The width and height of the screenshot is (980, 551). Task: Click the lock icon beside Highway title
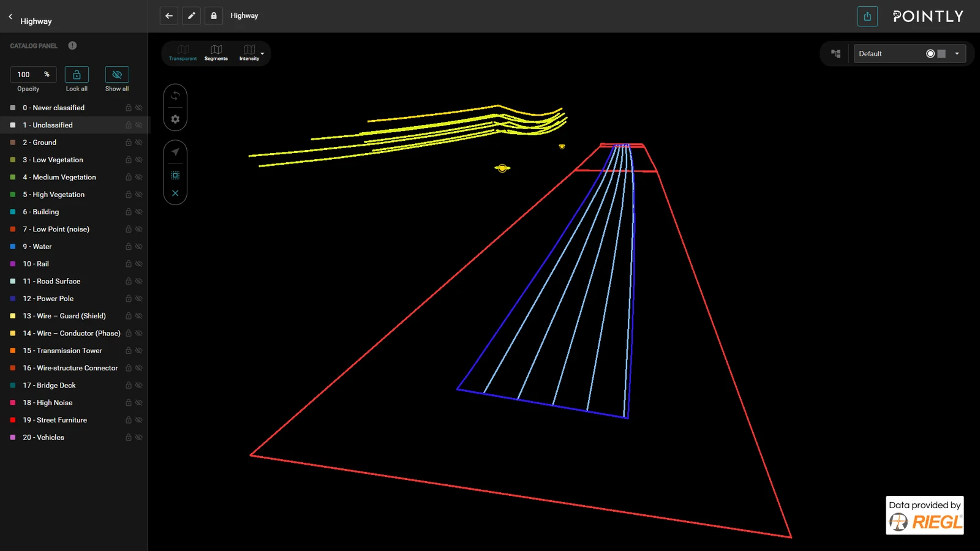pos(214,16)
